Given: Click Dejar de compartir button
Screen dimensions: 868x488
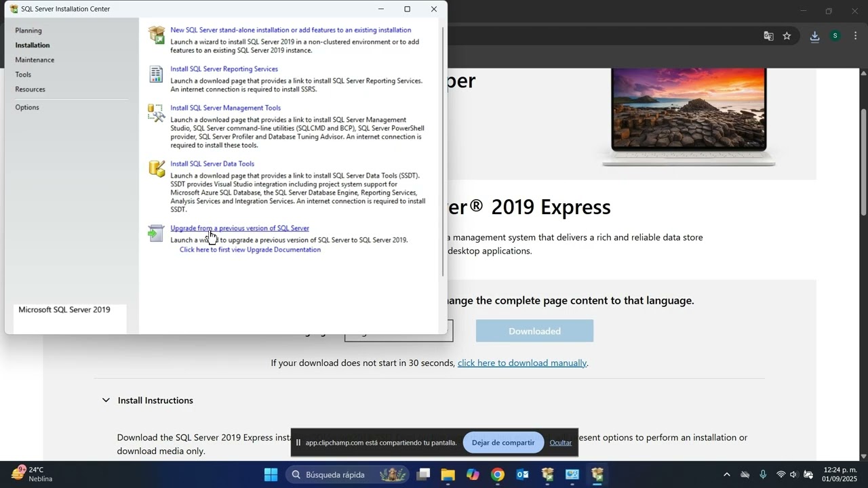Looking at the screenshot, I should click(503, 443).
